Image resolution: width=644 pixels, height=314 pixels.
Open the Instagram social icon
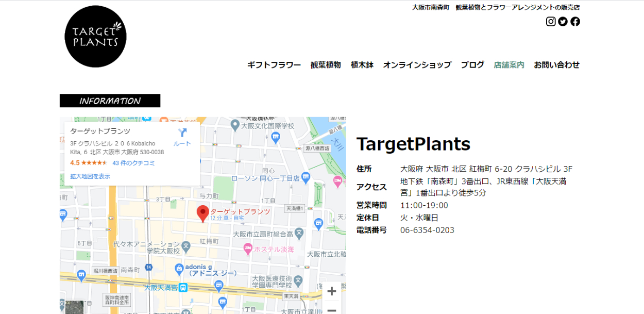(551, 22)
